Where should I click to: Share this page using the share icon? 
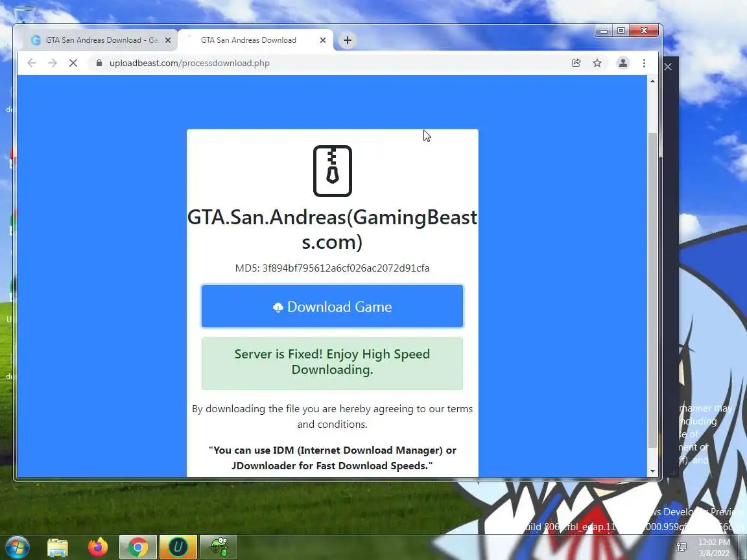pyautogui.click(x=576, y=63)
